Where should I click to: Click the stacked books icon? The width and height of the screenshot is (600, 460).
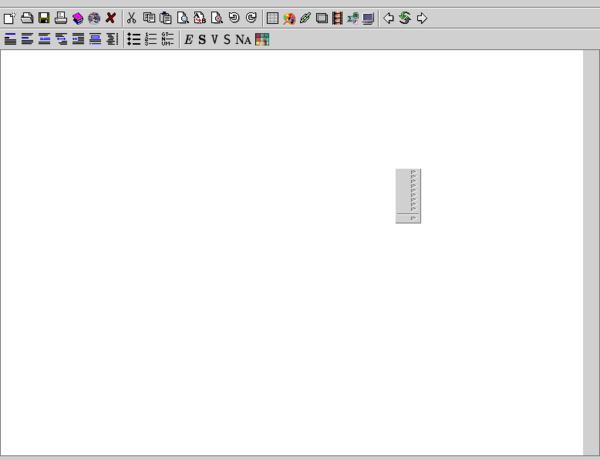(x=78, y=18)
